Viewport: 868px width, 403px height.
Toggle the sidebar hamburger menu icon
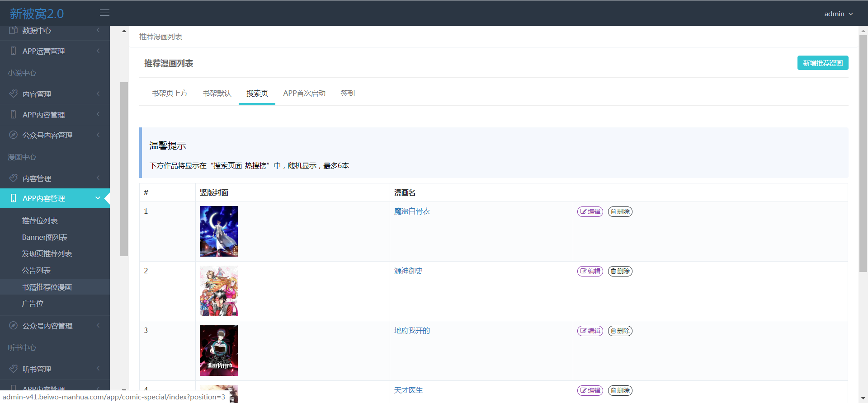104,13
